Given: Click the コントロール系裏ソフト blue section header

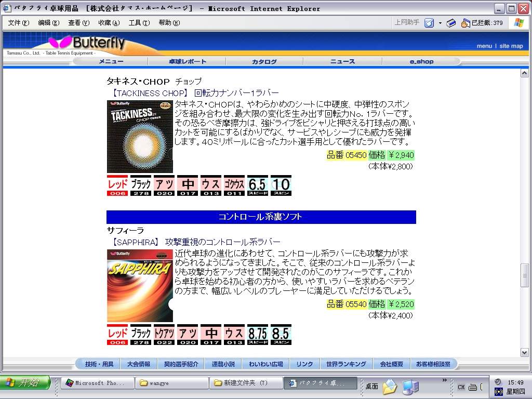Looking at the screenshot, I should (261, 217).
